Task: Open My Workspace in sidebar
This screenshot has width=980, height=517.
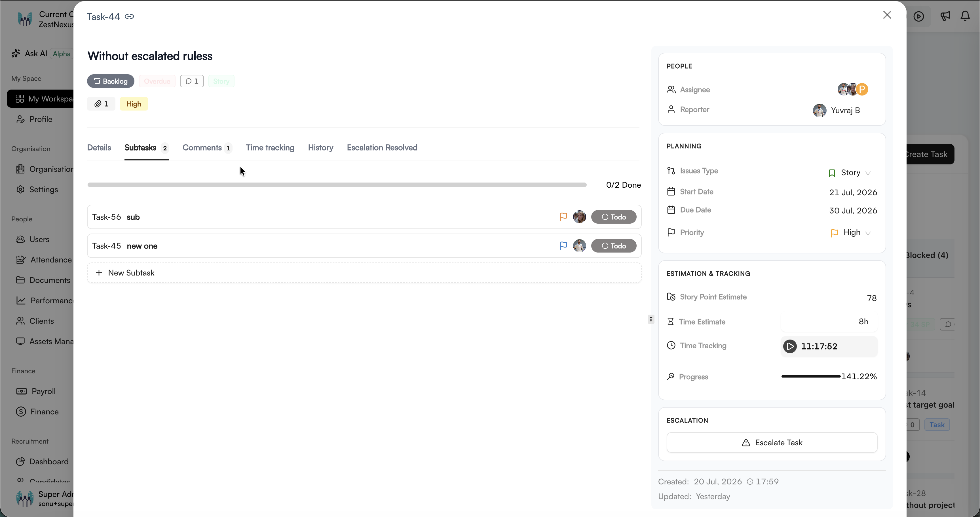Action: pyautogui.click(x=40, y=99)
